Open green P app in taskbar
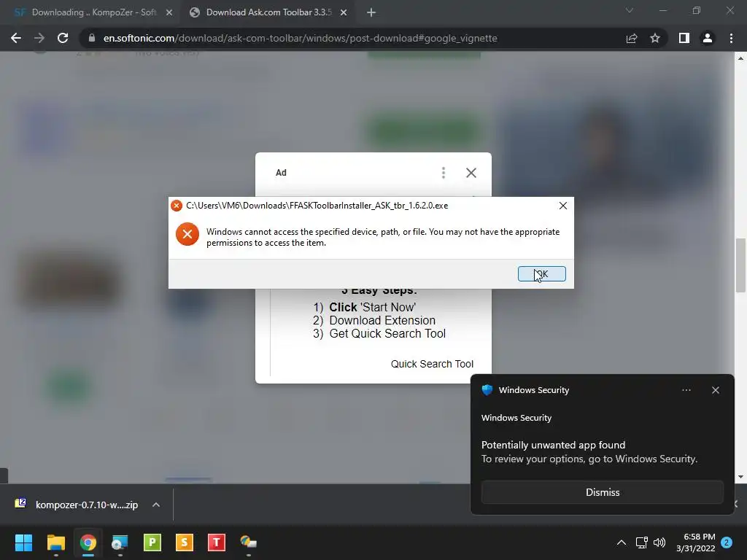 click(152, 542)
